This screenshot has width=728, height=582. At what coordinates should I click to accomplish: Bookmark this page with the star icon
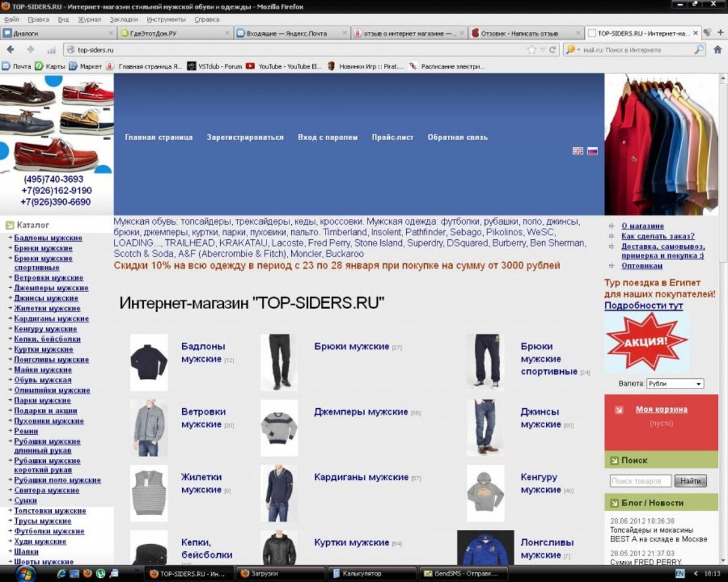531,50
